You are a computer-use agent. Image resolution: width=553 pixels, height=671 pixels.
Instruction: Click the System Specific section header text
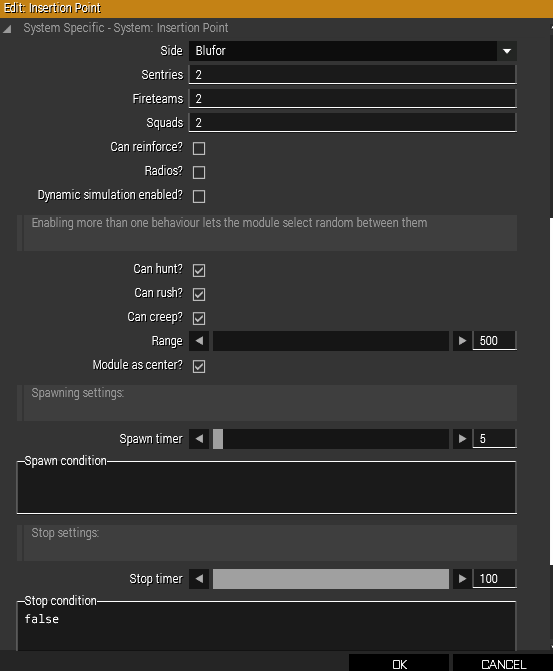(x=125, y=28)
